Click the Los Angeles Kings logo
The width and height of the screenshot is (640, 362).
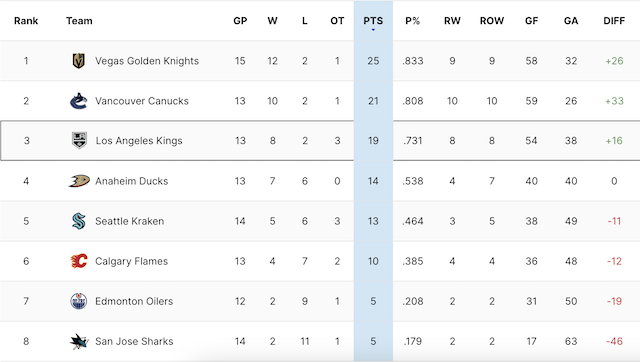(79, 140)
